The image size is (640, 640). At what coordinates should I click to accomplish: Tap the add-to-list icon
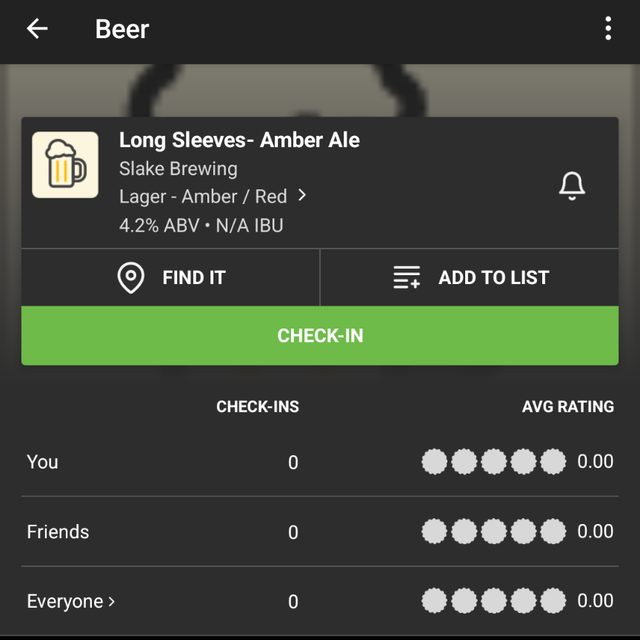coord(407,278)
